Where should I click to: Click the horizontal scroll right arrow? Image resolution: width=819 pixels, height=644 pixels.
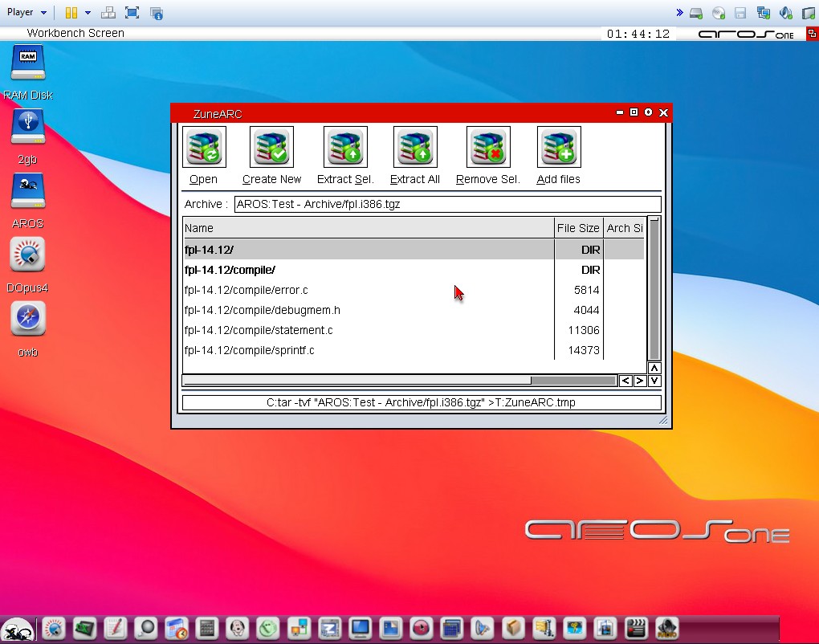(x=640, y=381)
